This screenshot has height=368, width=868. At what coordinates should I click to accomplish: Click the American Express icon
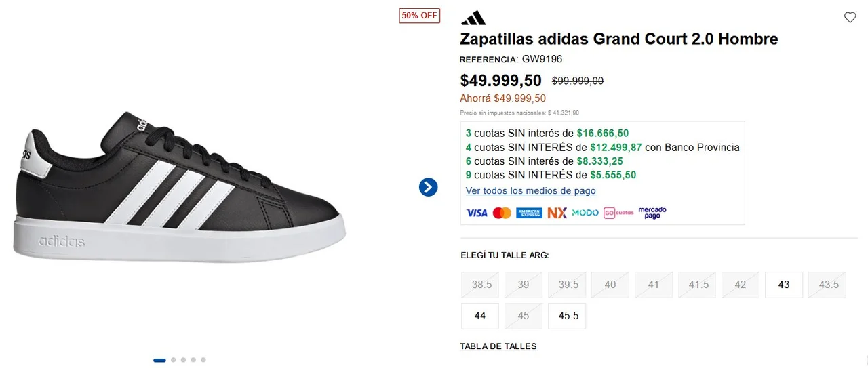[529, 213]
